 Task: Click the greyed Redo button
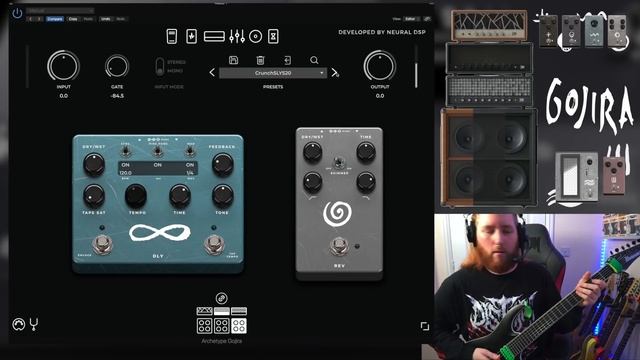(x=121, y=19)
